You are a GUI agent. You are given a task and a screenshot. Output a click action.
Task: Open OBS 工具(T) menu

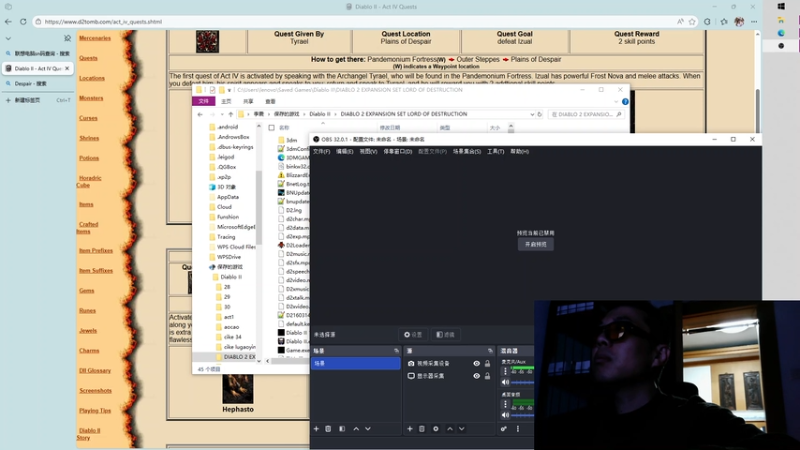tap(495, 152)
